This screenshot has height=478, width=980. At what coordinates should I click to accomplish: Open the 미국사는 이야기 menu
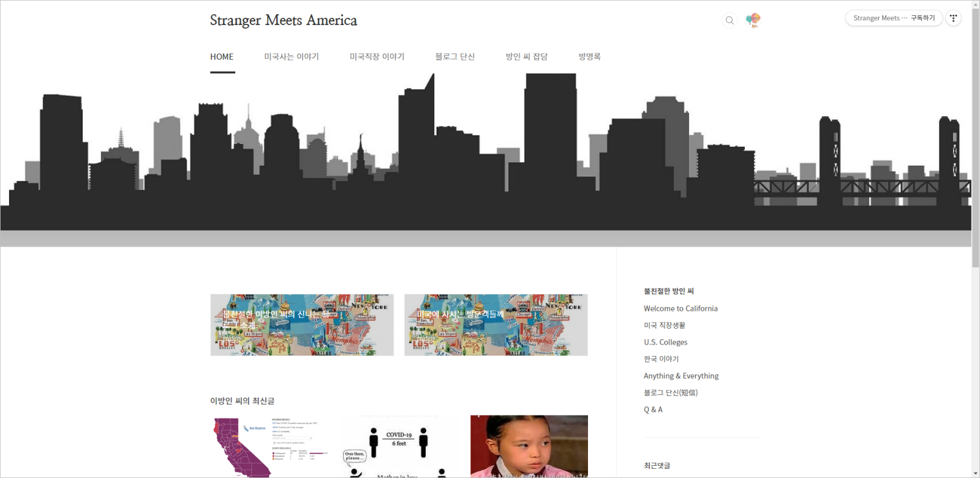[x=292, y=57]
